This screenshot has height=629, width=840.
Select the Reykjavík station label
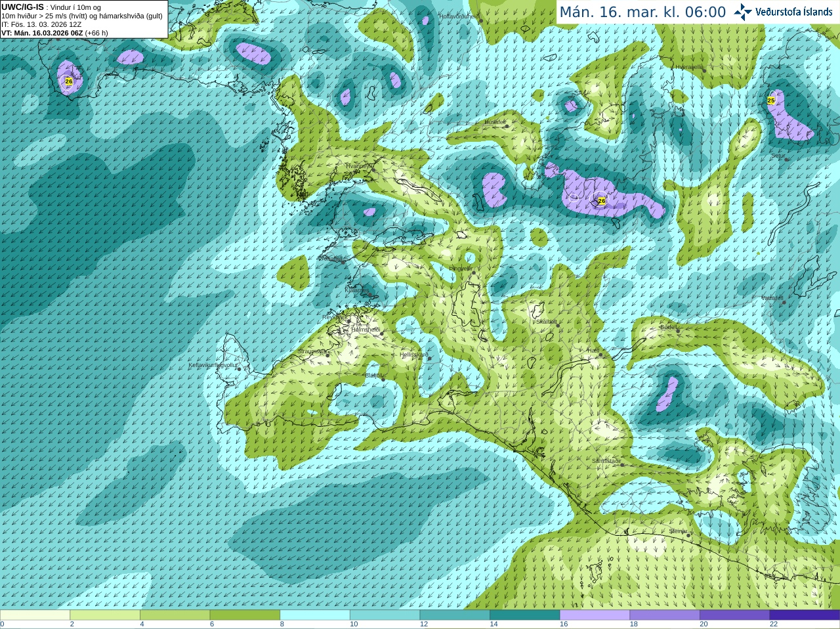pyautogui.click(x=335, y=317)
